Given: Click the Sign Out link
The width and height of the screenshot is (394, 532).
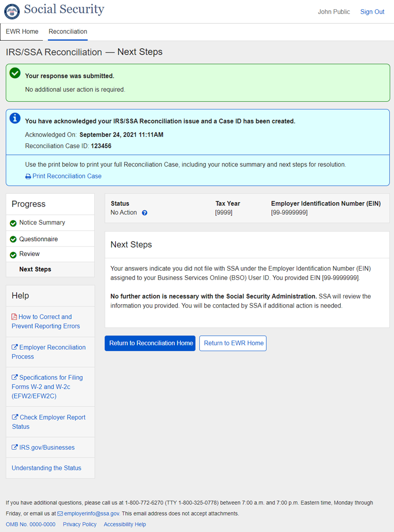Looking at the screenshot, I should tap(372, 12).
